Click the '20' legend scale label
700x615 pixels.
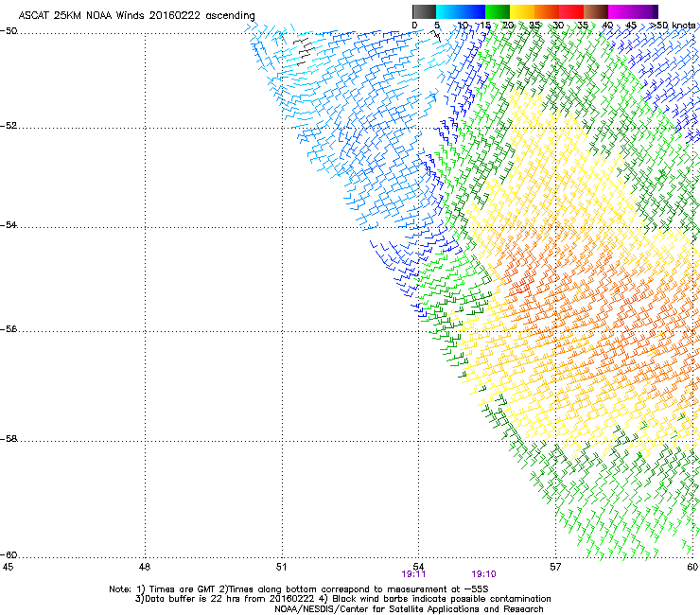coord(509,26)
